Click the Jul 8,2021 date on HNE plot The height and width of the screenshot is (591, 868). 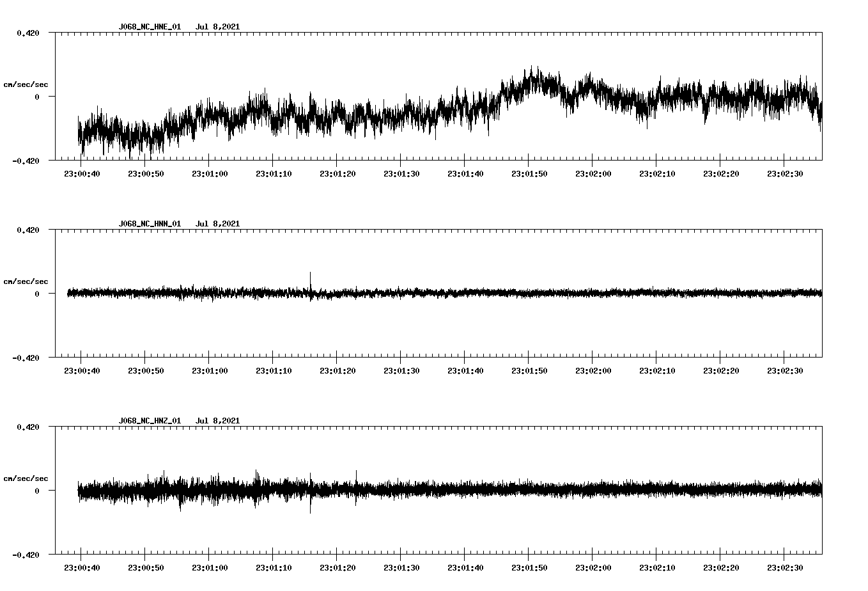[217, 27]
